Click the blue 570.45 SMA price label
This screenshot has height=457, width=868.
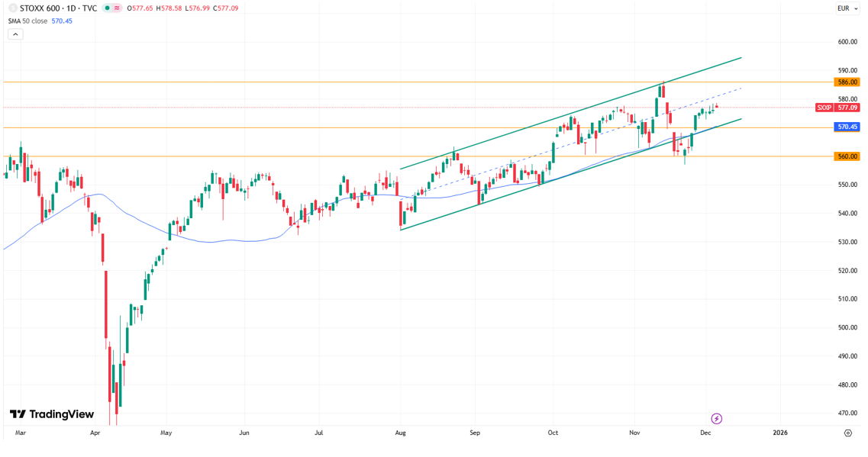(847, 127)
